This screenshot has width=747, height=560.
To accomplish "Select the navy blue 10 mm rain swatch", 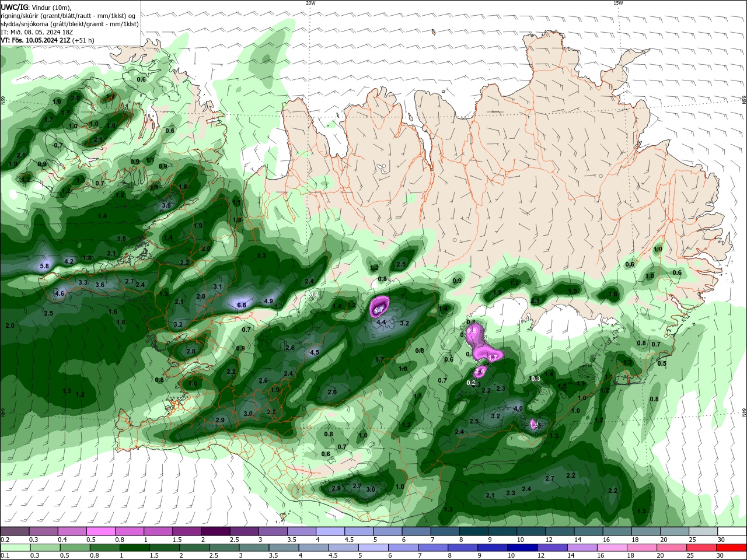I will (522, 548).
